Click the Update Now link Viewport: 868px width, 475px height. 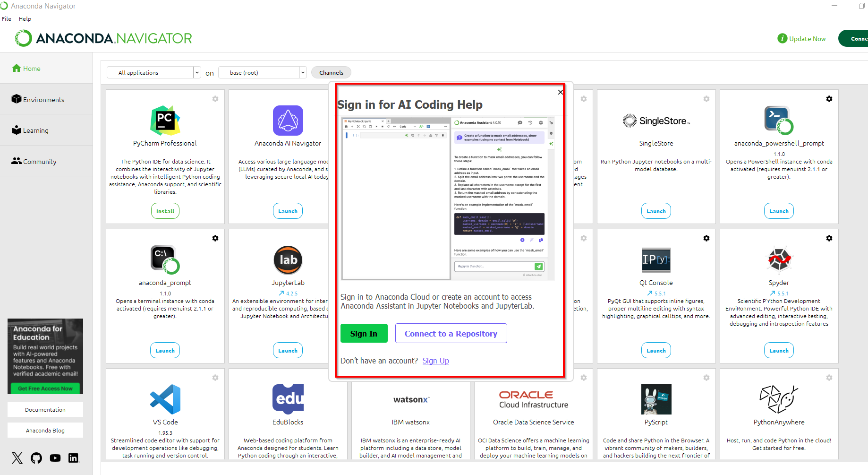pyautogui.click(x=807, y=39)
